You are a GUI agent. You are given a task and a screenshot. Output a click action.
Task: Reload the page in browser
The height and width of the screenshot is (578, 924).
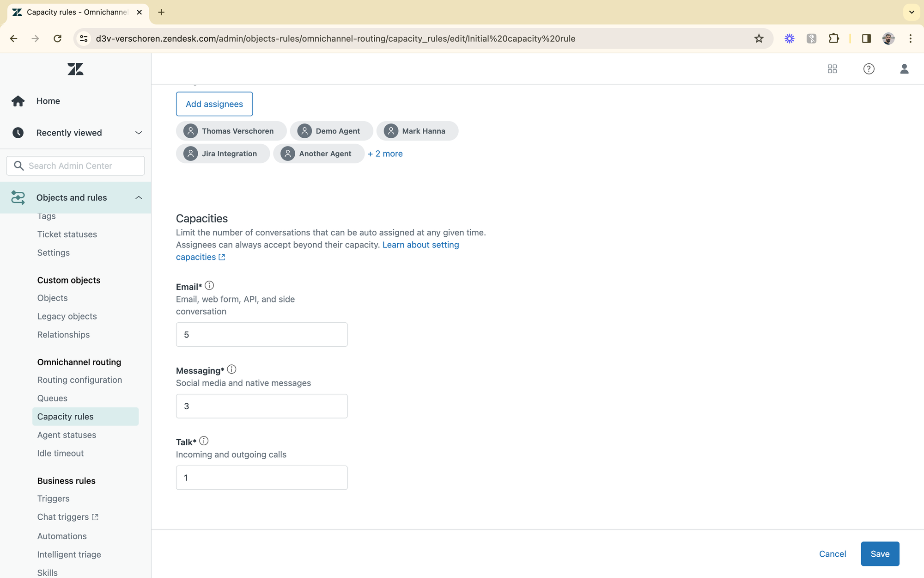(x=57, y=38)
